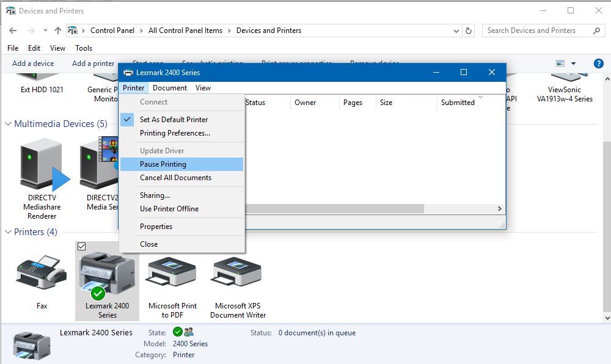
Task: Click the Printers (4) group header
Action: [35, 232]
